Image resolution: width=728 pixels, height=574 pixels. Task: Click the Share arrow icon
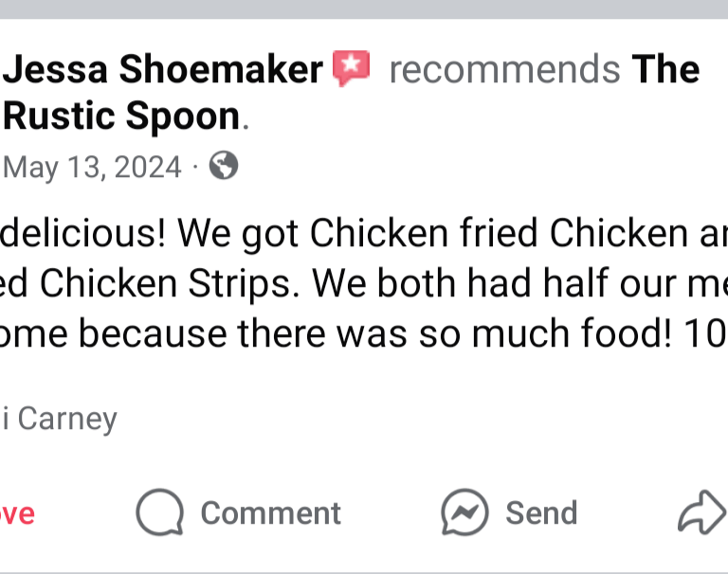[700, 512]
